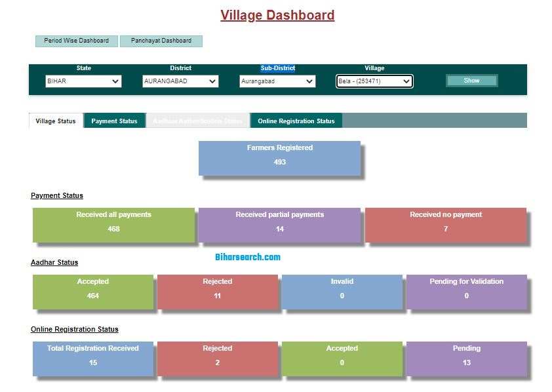Switch to the Online Registration Status tab
This screenshot has width=552, height=392.
[296, 121]
